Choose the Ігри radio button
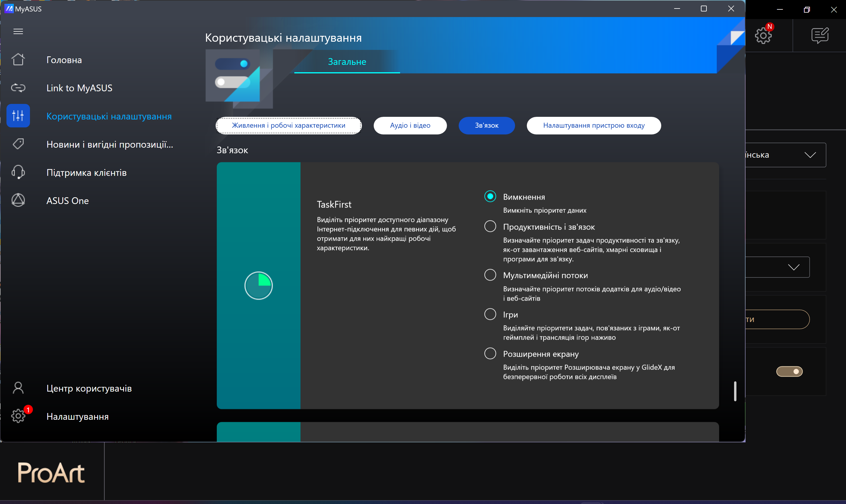Viewport: 846px width, 504px height. tap(490, 314)
